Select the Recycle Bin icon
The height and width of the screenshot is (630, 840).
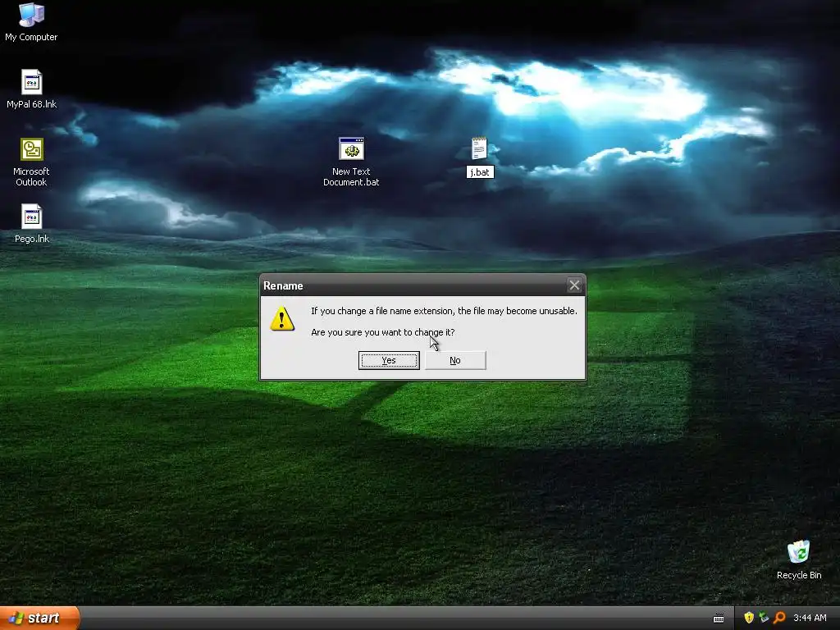pos(798,552)
